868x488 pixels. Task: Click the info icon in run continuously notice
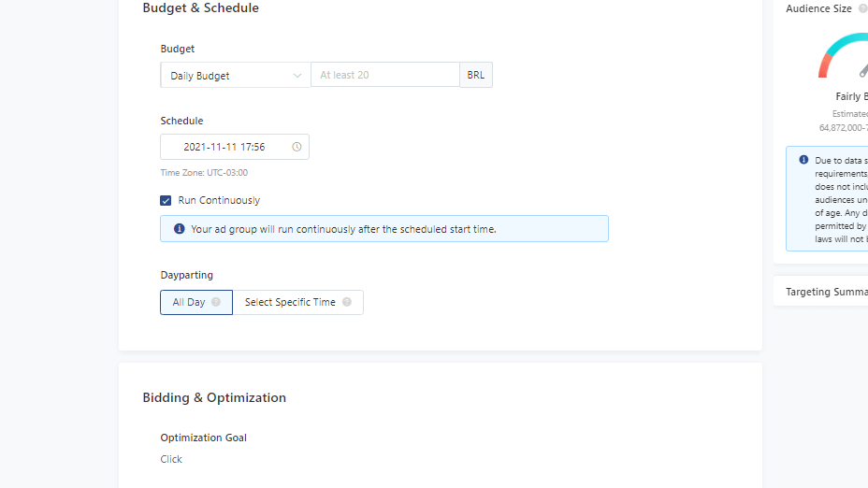tap(180, 228)
